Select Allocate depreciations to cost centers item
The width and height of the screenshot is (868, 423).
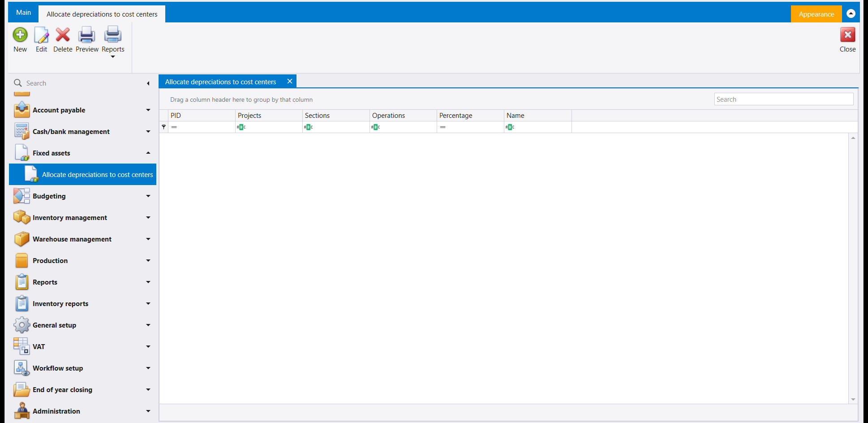83,174
